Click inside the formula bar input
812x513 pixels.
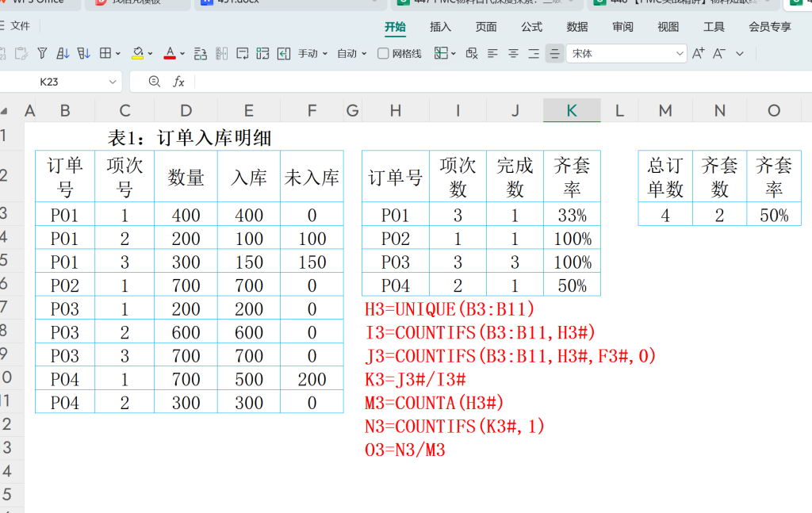tap(502, 82)
